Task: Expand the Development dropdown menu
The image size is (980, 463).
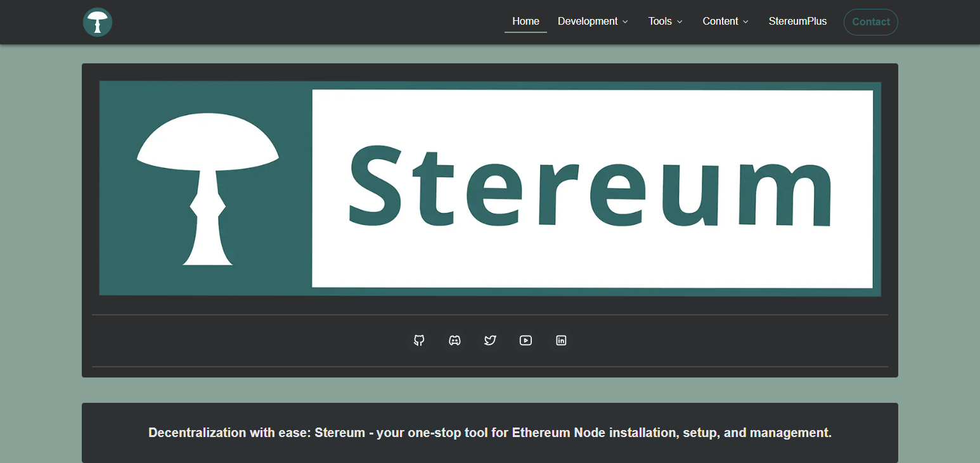Action: [x=593, y=22]
